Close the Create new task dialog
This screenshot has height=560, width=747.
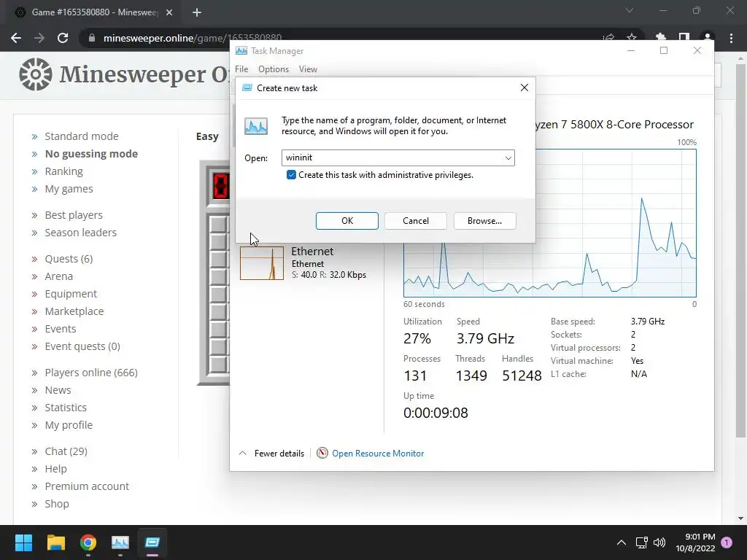coord(524,87)
